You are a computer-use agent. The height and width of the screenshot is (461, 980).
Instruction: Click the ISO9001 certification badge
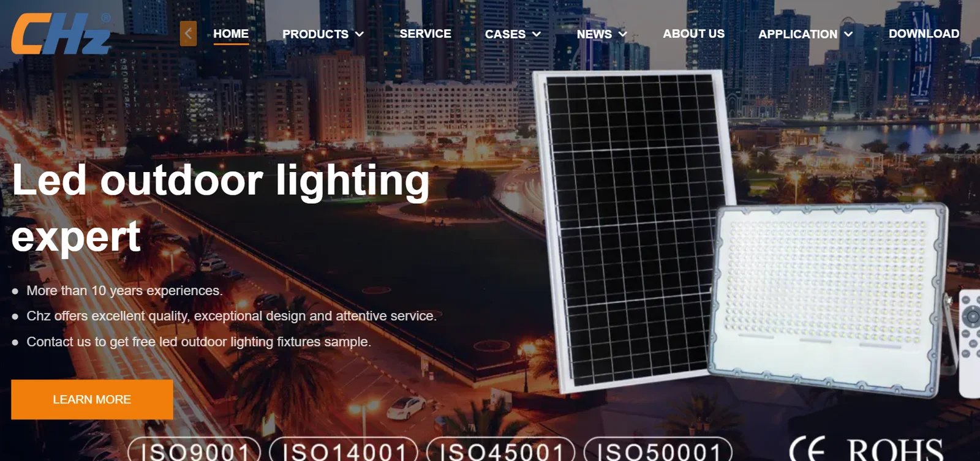(194, 450)
